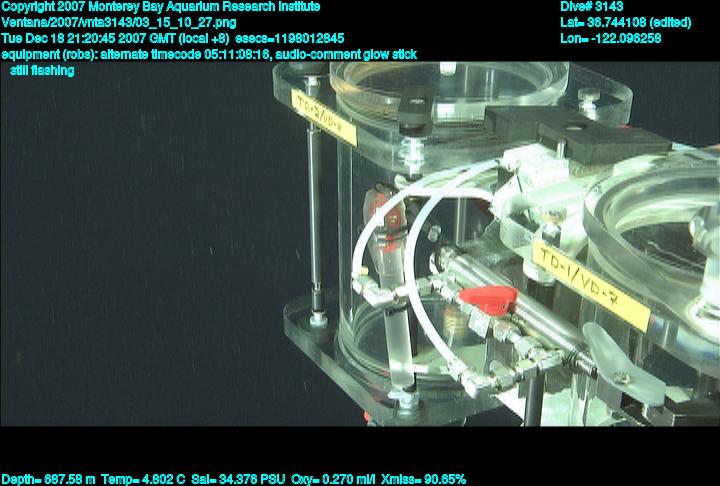Select the equipment (robs) timecode comment line
Screen dimensions: 720x486
(x=209, y=55)
